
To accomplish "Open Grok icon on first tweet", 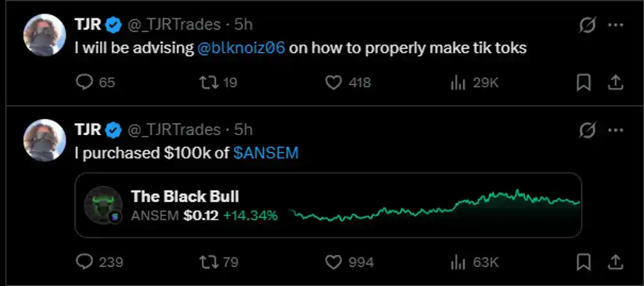I will (x=587, y=25).
